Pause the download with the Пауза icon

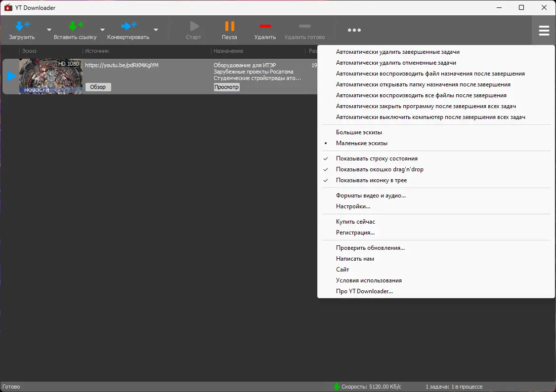(229, 26)
